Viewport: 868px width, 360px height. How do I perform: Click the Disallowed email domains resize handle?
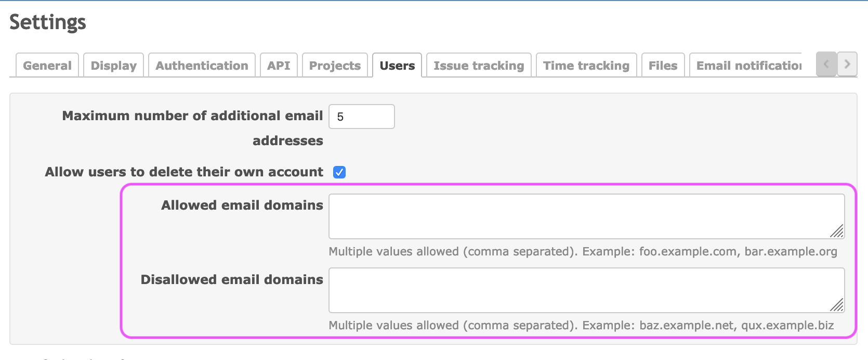pos(837,305)
